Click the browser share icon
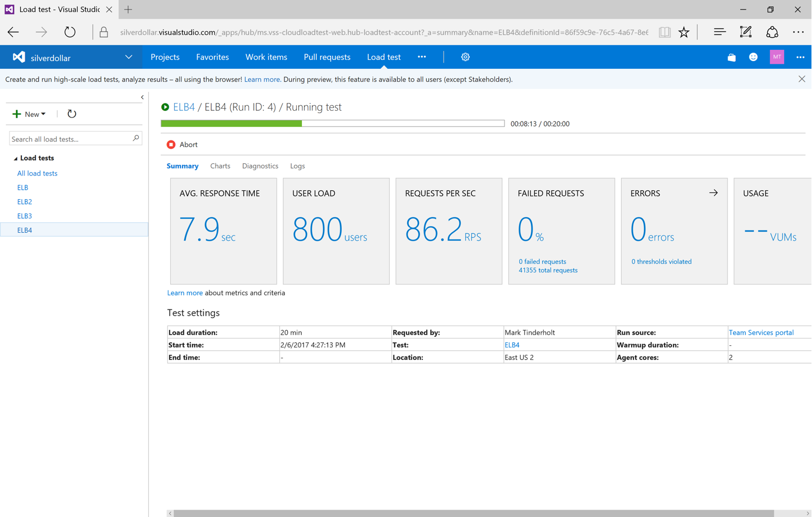Viewport: 812px width, 517px height. tap(772, 32)
